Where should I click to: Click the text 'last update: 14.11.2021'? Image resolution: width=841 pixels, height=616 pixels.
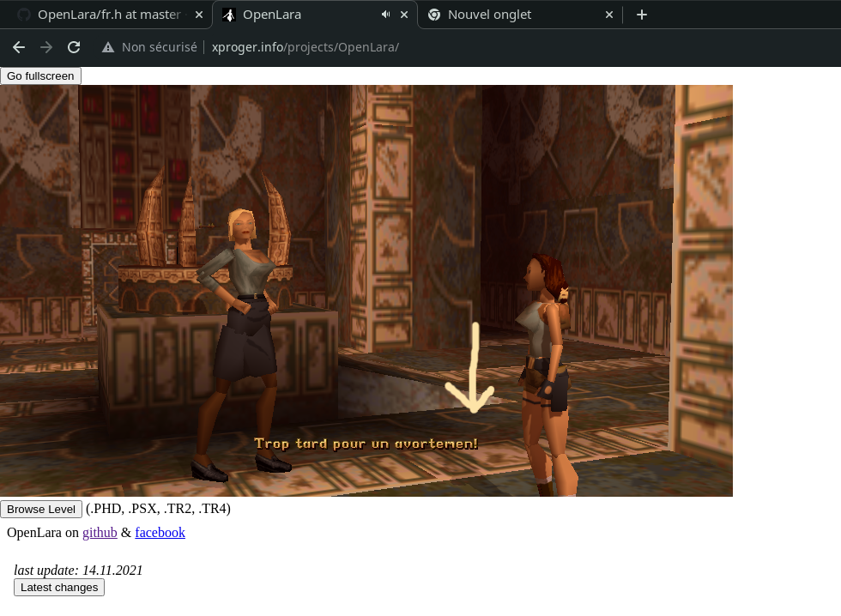[78, 570]
